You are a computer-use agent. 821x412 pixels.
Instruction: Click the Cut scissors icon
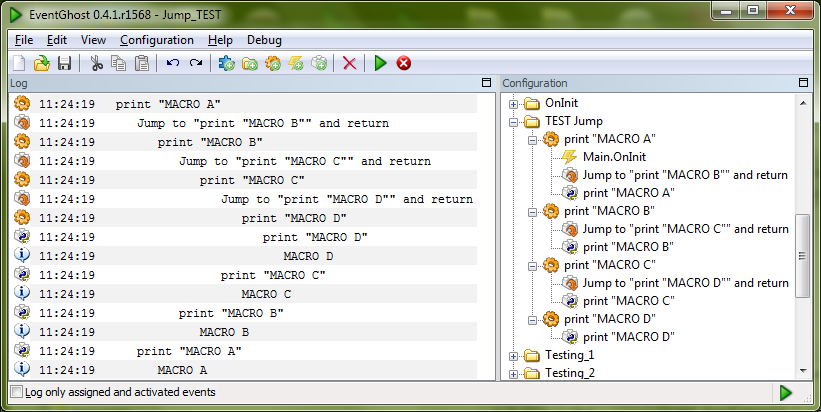[96, 63]
